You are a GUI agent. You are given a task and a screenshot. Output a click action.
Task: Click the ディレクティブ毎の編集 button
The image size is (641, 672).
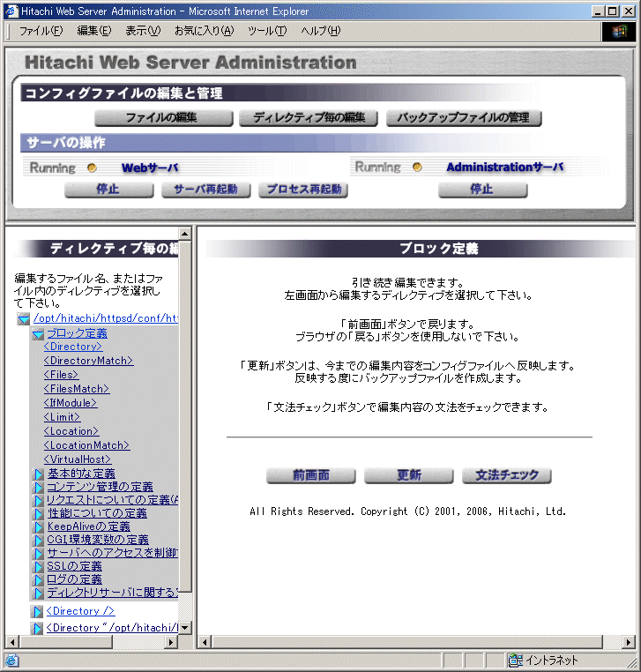(x=309, y=118)
